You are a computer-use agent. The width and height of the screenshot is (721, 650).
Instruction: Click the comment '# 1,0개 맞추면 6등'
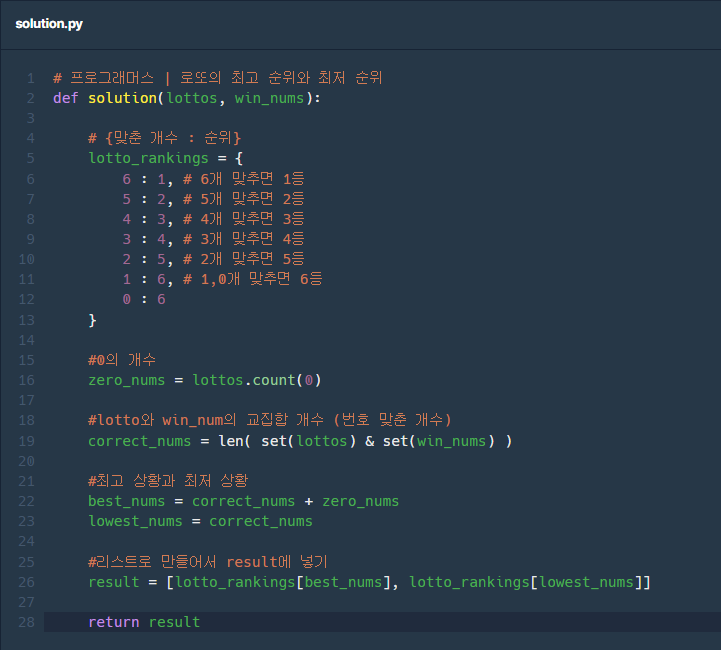(x=252, y=279)
